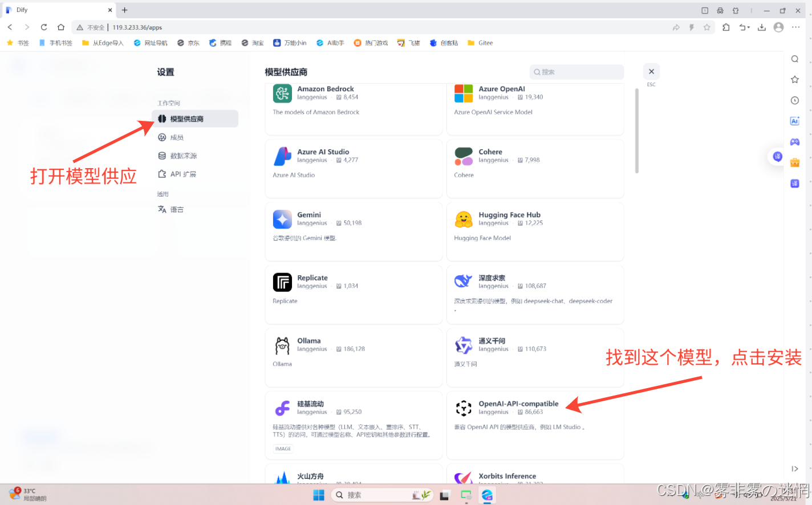Open the Windows Start menu
This screenshot has width=812, height=505.
click(x=319, y=495)
